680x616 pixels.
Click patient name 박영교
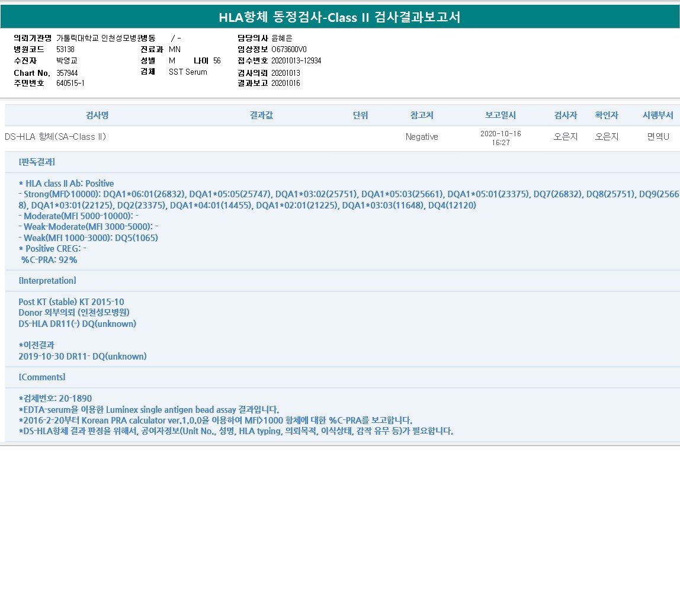click(67, 60)
